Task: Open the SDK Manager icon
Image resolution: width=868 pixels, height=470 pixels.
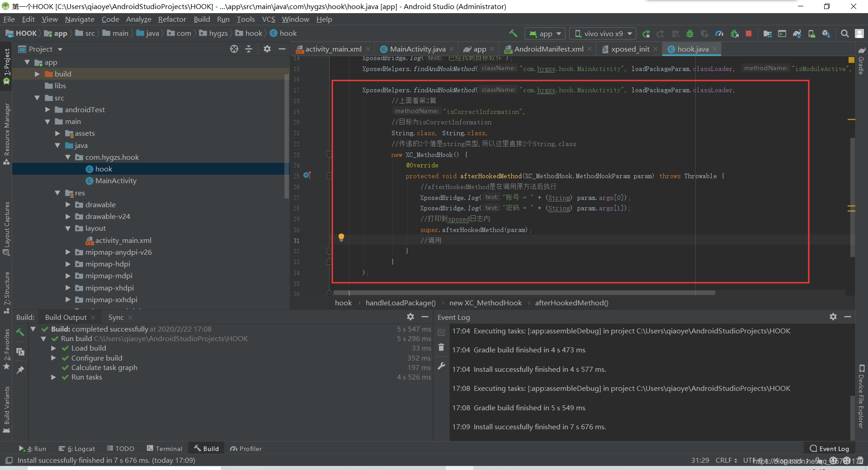Action: click(x=826, y=33)
